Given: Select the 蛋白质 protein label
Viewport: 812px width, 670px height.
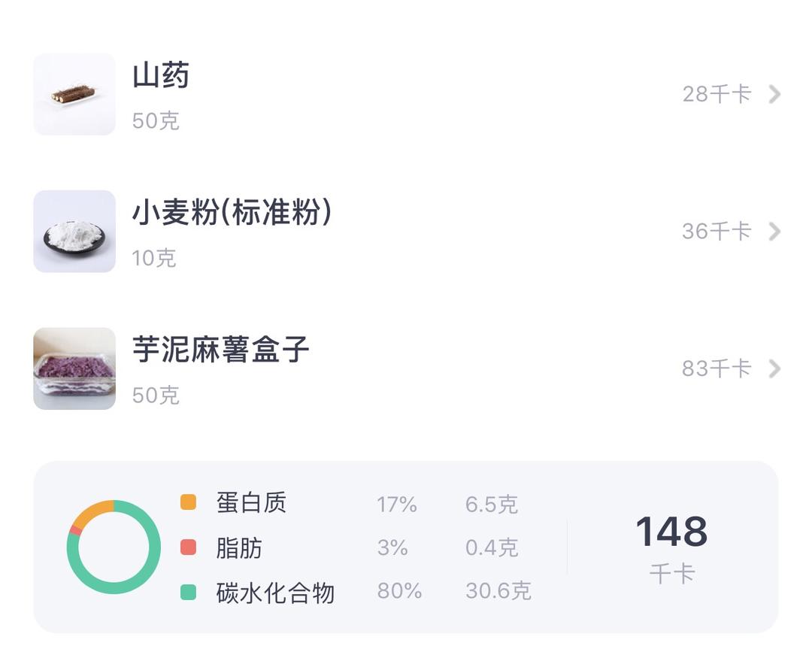Looking at the screenshot, I should point(251,502).
